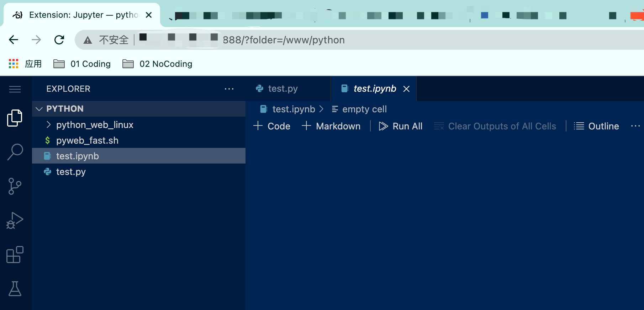Image resolution: width=644 pixels, height=310 pixels.
Task: Click the not-secure warning icon
Action: click(x=88, y=40)
